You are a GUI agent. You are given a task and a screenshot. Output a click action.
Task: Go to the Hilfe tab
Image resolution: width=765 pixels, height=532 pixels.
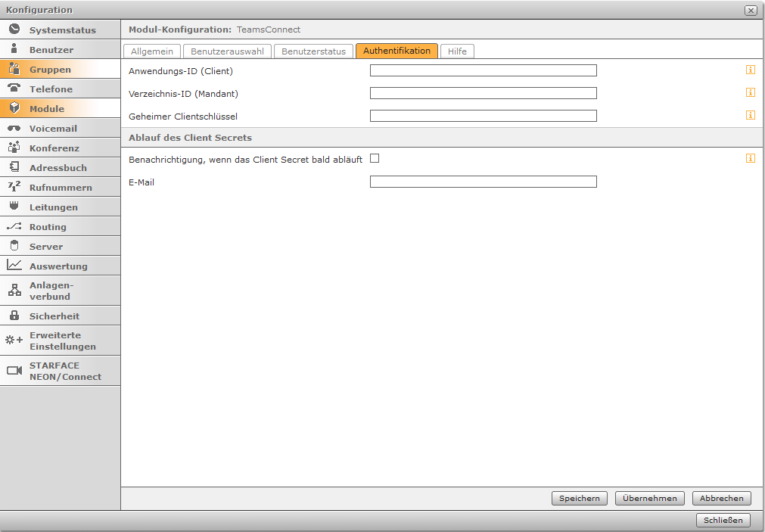pyautogui.click(x=457, y=51)
